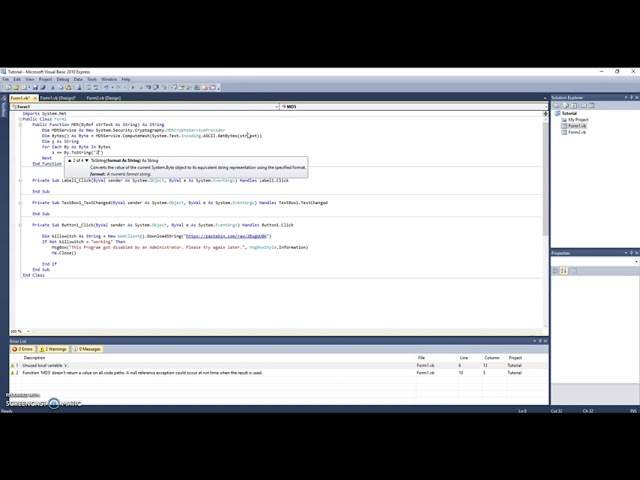The width and height of the screenshot is (640, 480).
Task: Open the Edit menu
Action: (x=17, y=79)
